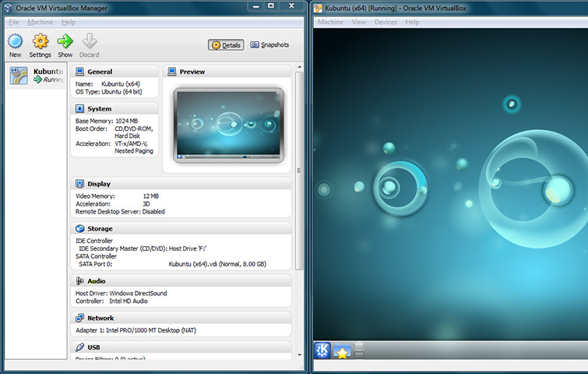Image resolution: width=588 pixels, height=374 pixels.
Task: Click the Preview section monitor icon
Action: point(172,71)
